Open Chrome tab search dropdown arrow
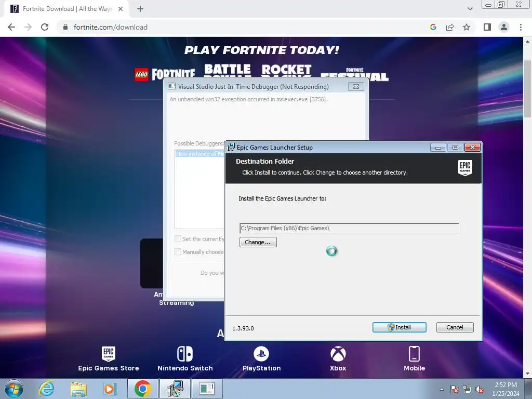 (x=470, y=9)
